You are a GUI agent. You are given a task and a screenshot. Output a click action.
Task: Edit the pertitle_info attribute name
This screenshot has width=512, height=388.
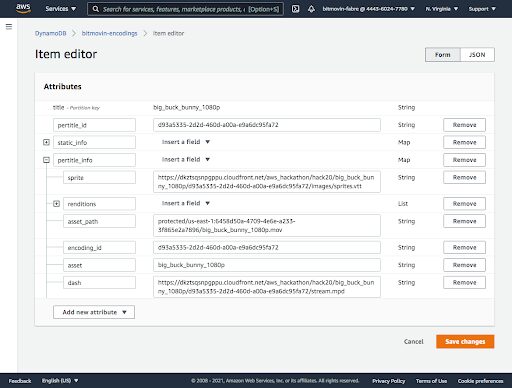click(94, 160)
